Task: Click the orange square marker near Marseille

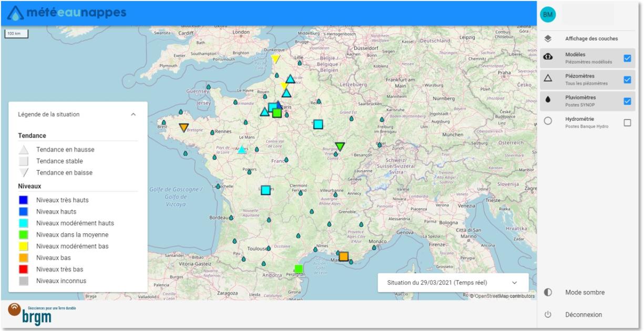Action: pyautogui.click(x=343, y=256)
